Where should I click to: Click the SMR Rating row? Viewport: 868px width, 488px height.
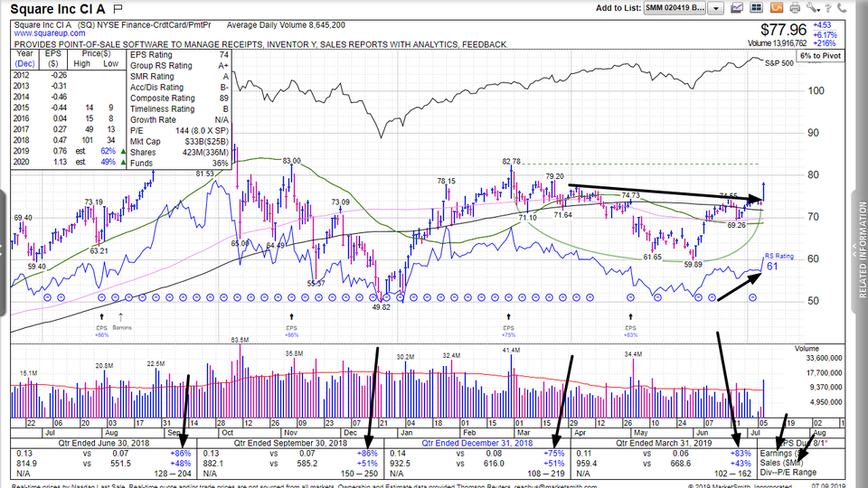tap(179, 76)
